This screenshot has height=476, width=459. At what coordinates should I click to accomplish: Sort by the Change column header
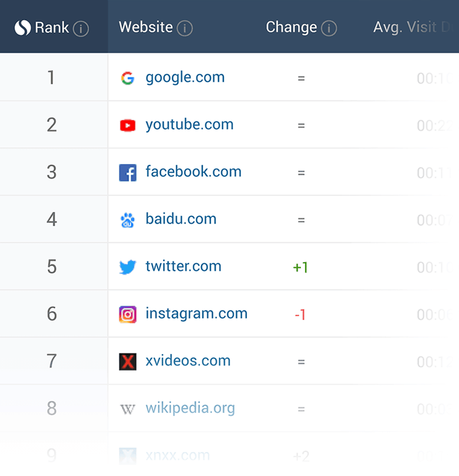click(291, 27)
